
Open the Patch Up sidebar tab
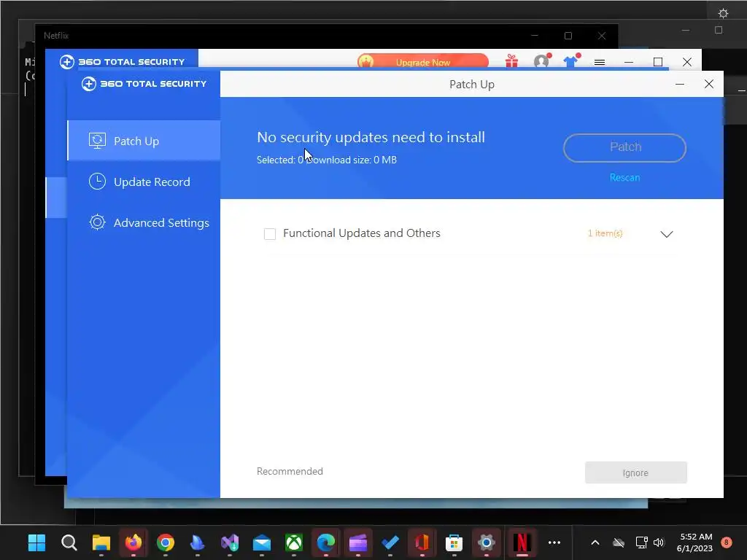click(144, 141)
